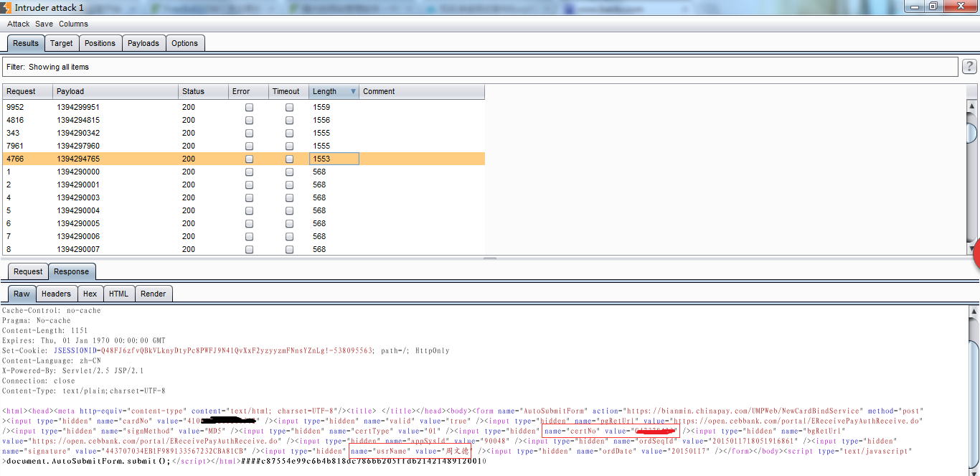Viewport: 980px width, 476px height.
Task: Toggle Timeout checkbox for request 4816
Action: 289,121
